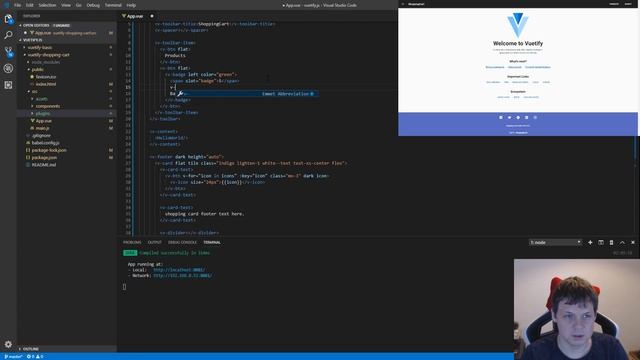Close the bottom panel
Image resolution: width=640 pixels, height=360 pixels.
(x=633, y=242)
